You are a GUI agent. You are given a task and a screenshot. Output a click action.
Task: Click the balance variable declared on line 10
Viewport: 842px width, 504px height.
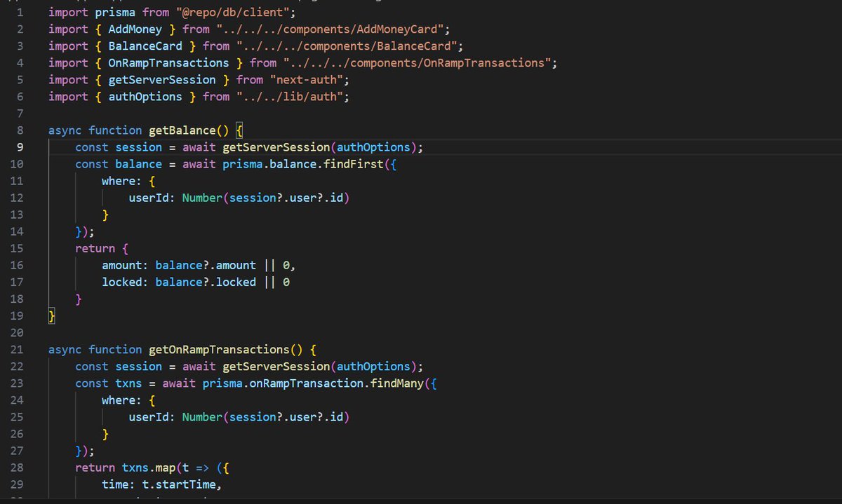pyautogui.click(x=138, y=164)
